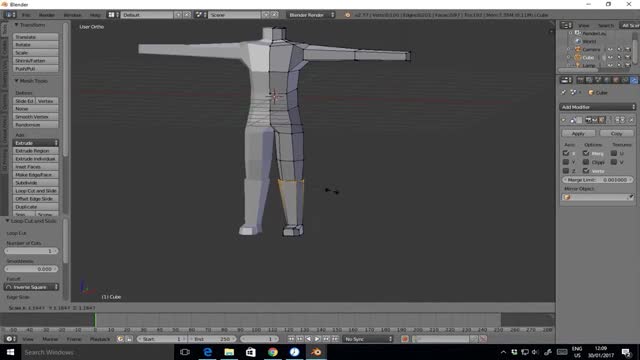This screenshot has height=360, width=640.
Task: Click the Mirror Object eyedropper icon
Action: (631, 197)
